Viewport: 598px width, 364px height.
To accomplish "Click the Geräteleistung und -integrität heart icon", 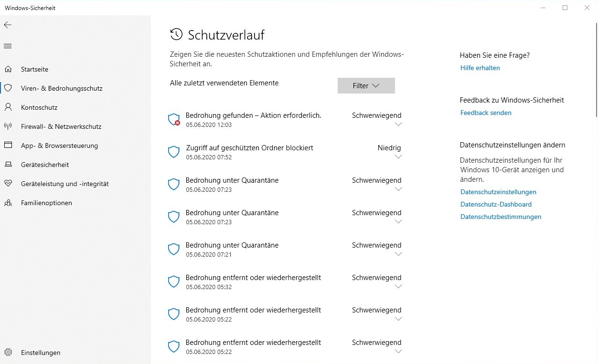I will point(8,184).
